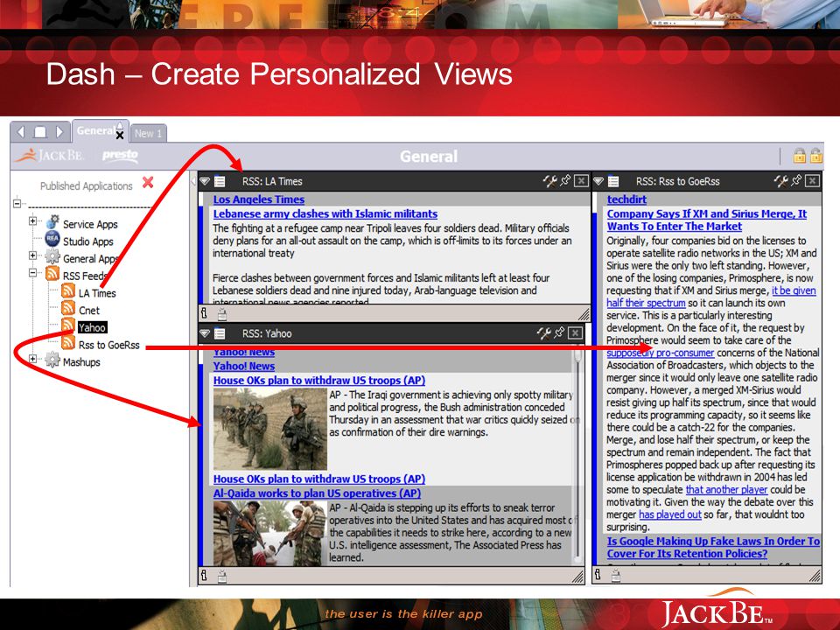Open Al-Qaida works to plan US operatives link
The height and width of the screenshot is (630, 840).
tap(317, 493)
